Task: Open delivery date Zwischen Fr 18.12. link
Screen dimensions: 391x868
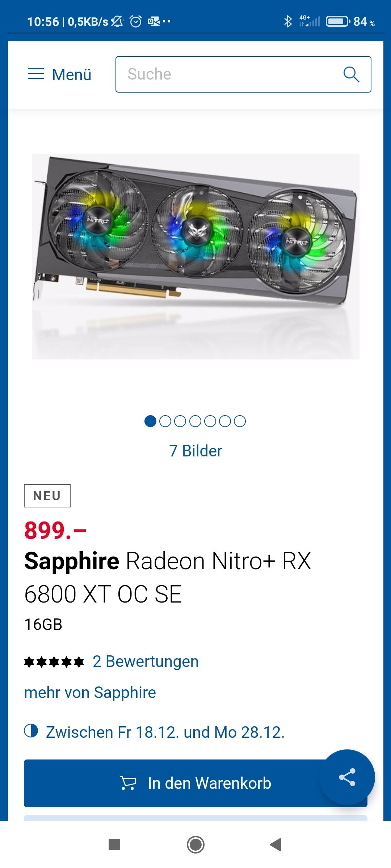Action: point(165,732)
